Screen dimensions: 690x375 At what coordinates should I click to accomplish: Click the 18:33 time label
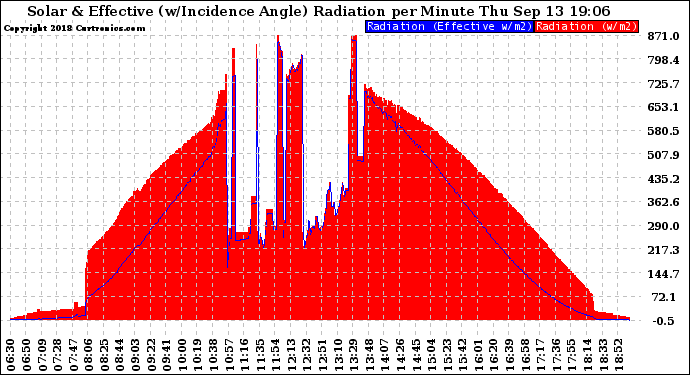pyautogui.click(x=603, y=355)
